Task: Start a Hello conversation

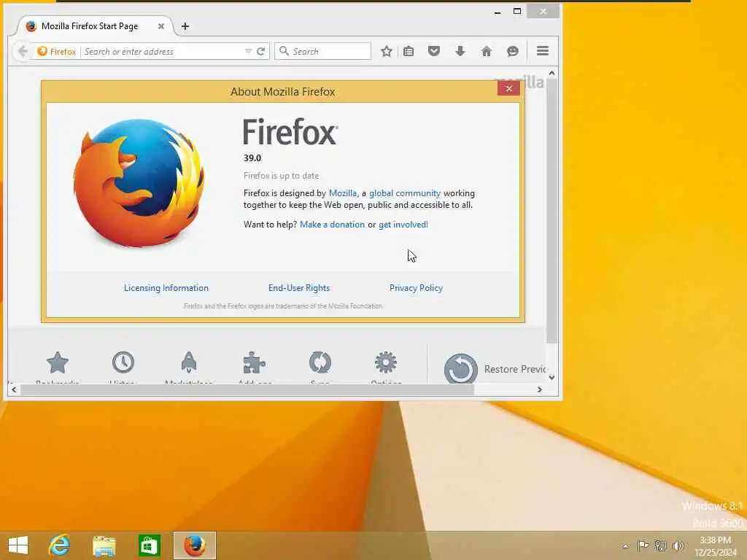Action: (x=513, y=52)
